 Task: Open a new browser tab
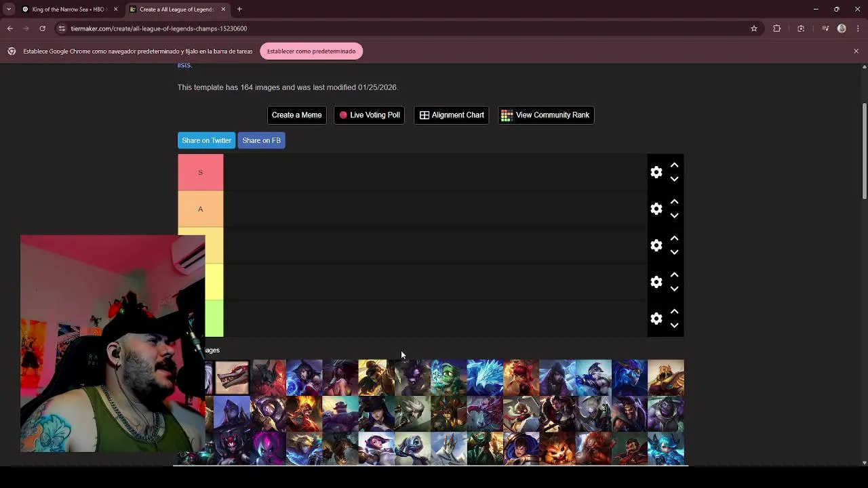click(x=239, y=9)
